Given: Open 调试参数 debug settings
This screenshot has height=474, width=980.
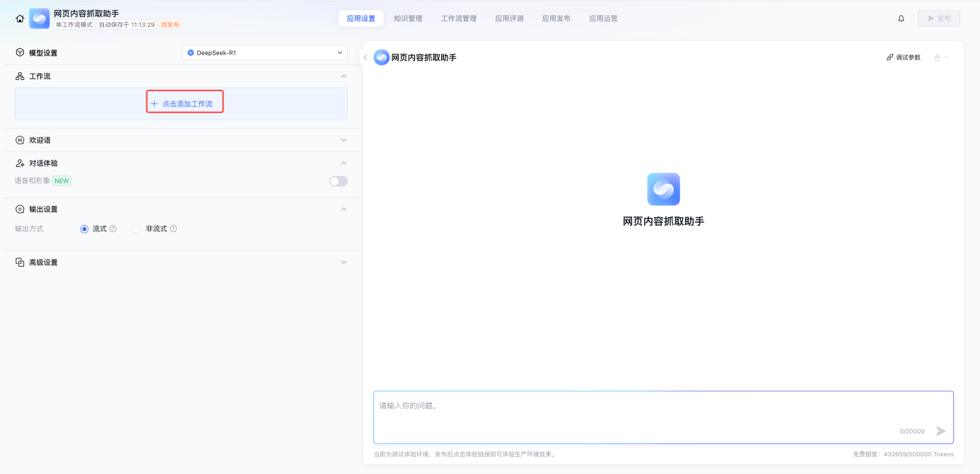Looking at the screenshot, I should click(904, 57).
